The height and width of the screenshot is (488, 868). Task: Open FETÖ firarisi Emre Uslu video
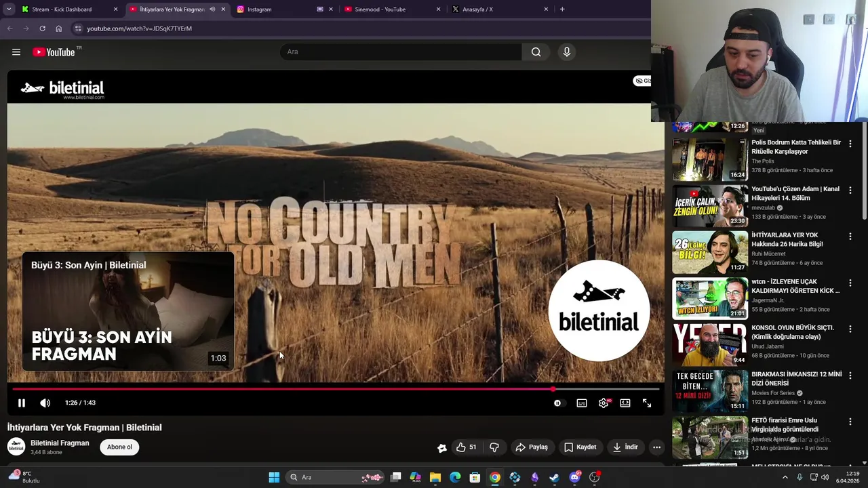coord(785,424)
